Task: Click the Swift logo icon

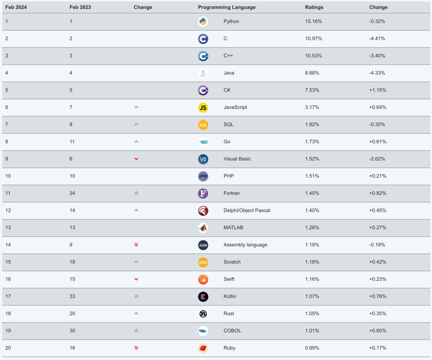Action: point(203,279)
